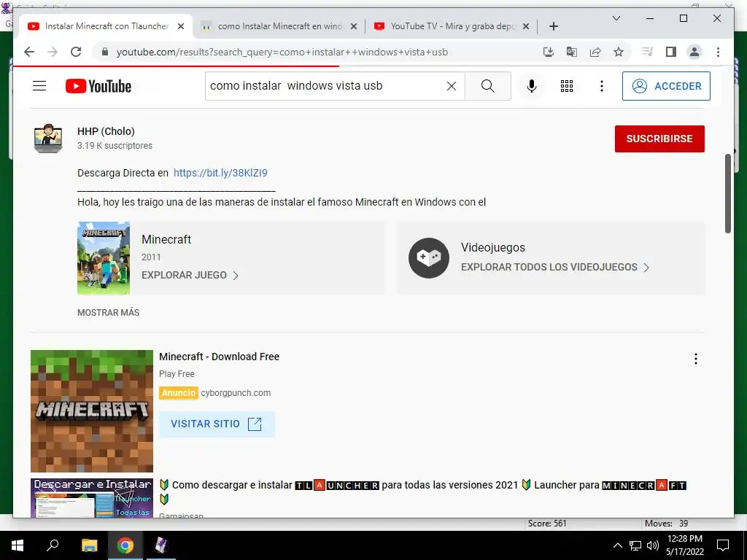Open YouTube apps grid

tap(566, 86)
